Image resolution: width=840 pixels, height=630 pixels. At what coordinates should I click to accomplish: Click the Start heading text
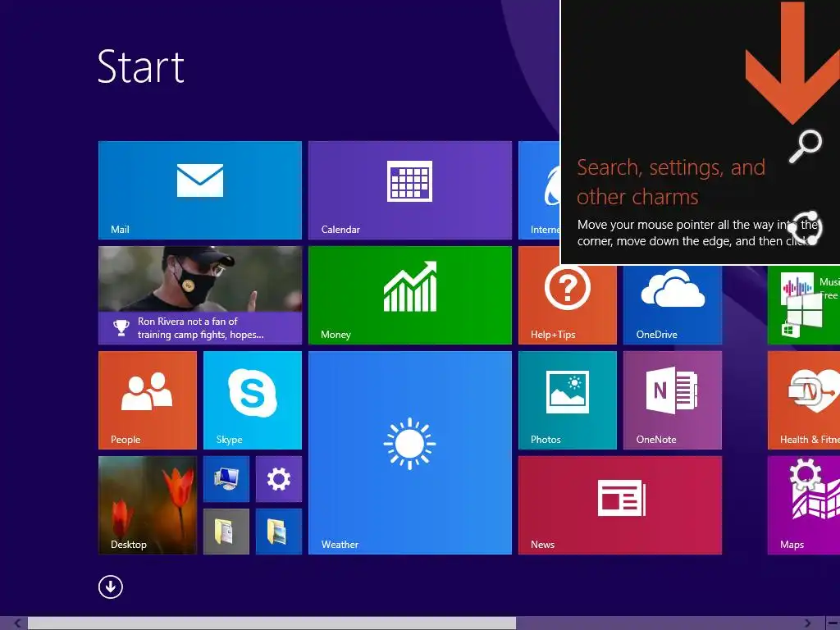pos(141,67)
